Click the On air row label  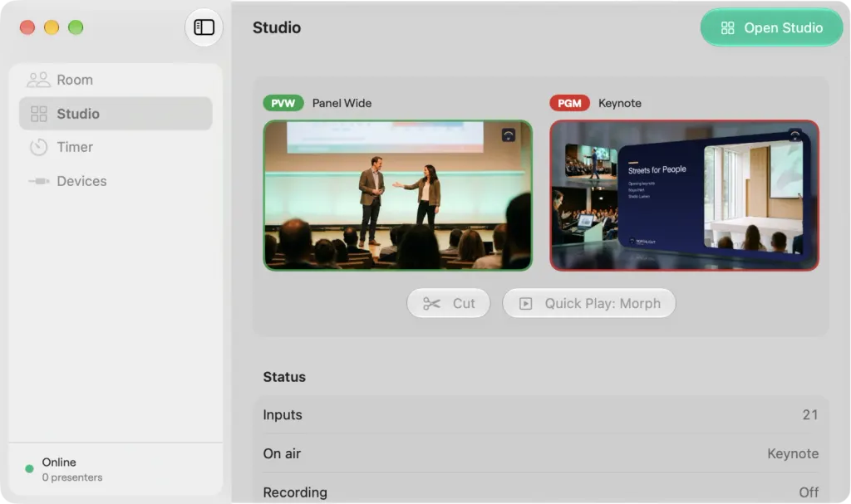(x=282, y=453)
